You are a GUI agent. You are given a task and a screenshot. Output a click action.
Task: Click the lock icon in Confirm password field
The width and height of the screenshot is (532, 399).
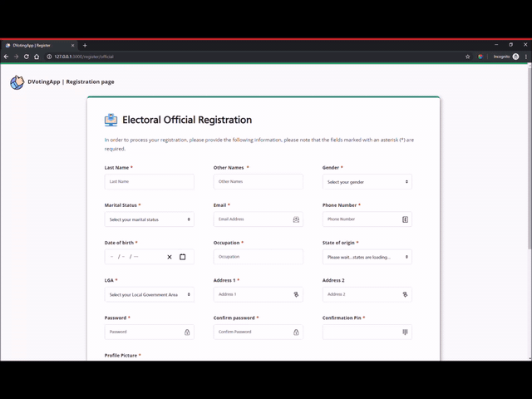click(x=296, y=332)
